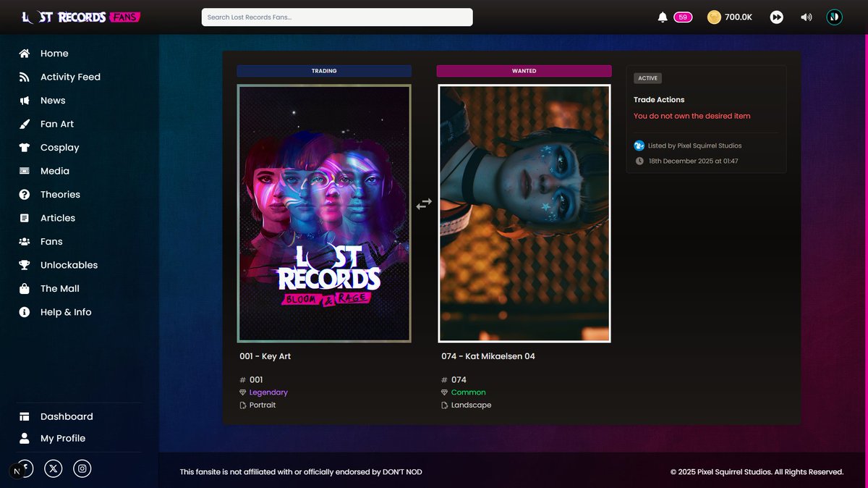Click the "074 - Kat Mikaelsen 04" title
Viewport: 868px width, 488px height.
(488, 356)
